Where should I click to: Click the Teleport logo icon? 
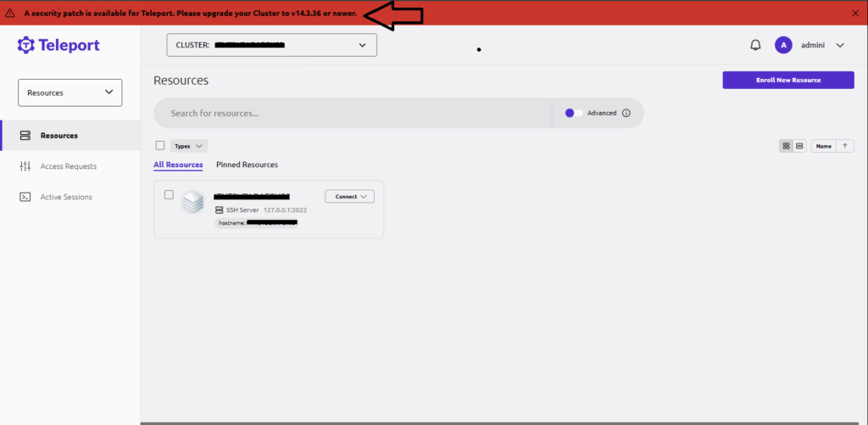pos(25,45)
